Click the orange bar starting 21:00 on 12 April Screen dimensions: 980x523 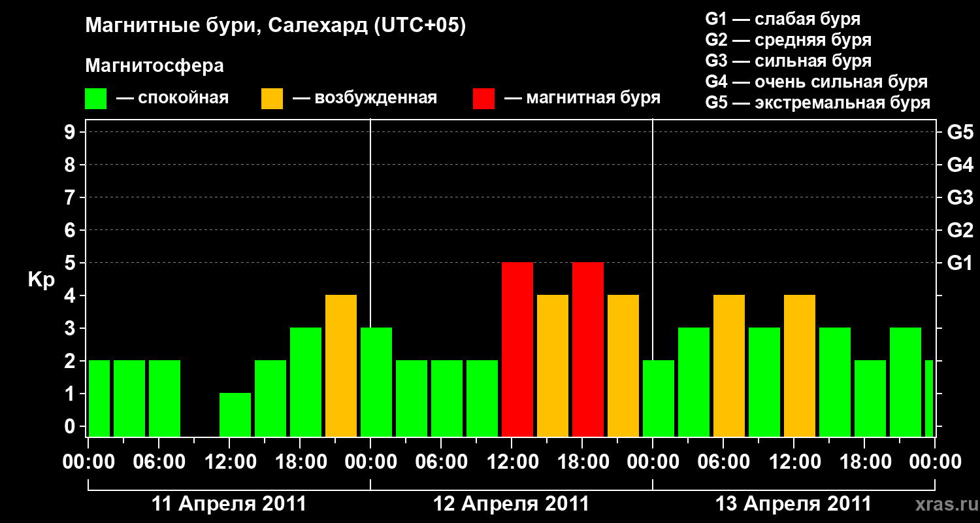[x=623, y=366]
